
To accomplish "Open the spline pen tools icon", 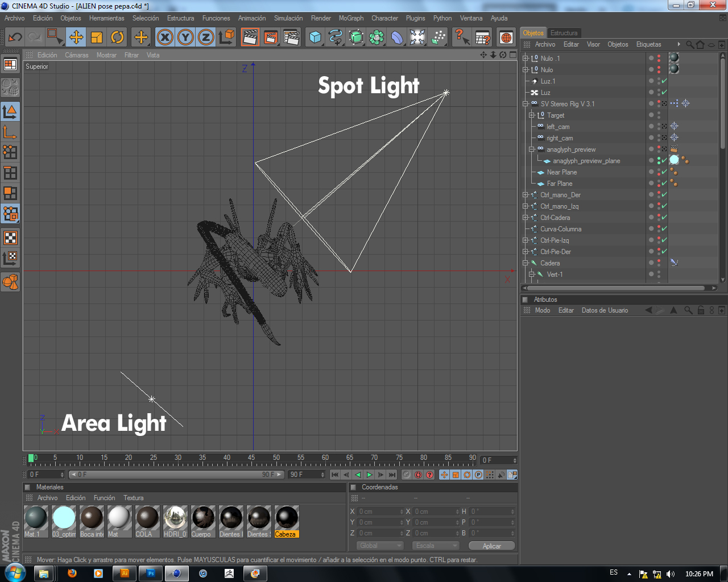I will point(336,38).
